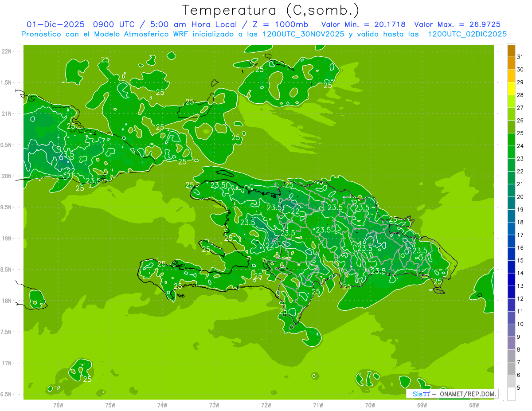Click the '15' colorbar scale label
The height and width of the screenshot is (411, 532).
point(520,261)
